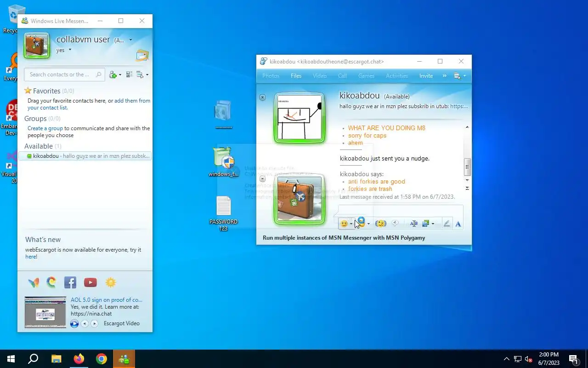Show hidden system tray icons
The height and width of the screenshot is (368, 588).
[x=507, y=359]
